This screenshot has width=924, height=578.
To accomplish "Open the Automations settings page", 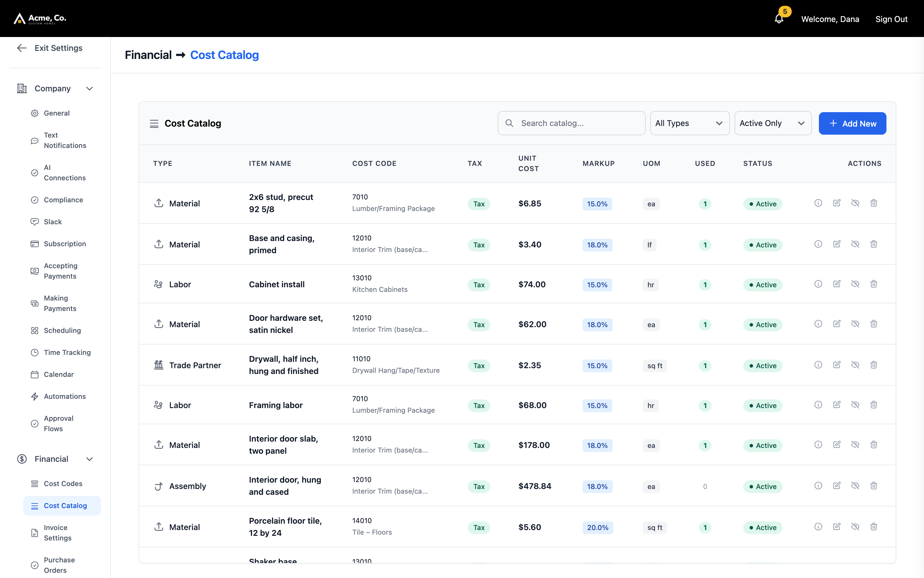I will coord(62,397).
